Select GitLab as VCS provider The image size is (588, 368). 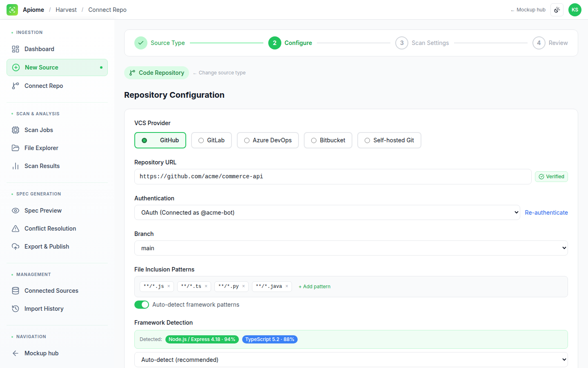[212, 140]
